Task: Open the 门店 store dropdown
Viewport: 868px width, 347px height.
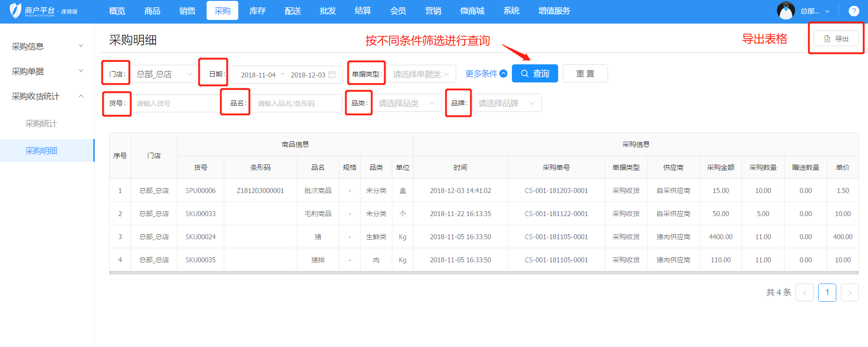Action: 164,74
